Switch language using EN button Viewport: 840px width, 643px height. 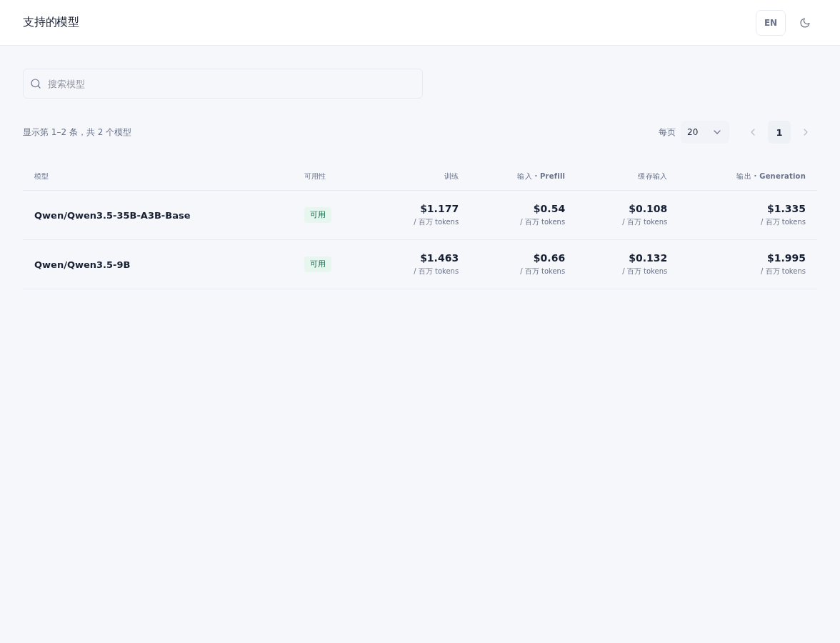[770, 23]
